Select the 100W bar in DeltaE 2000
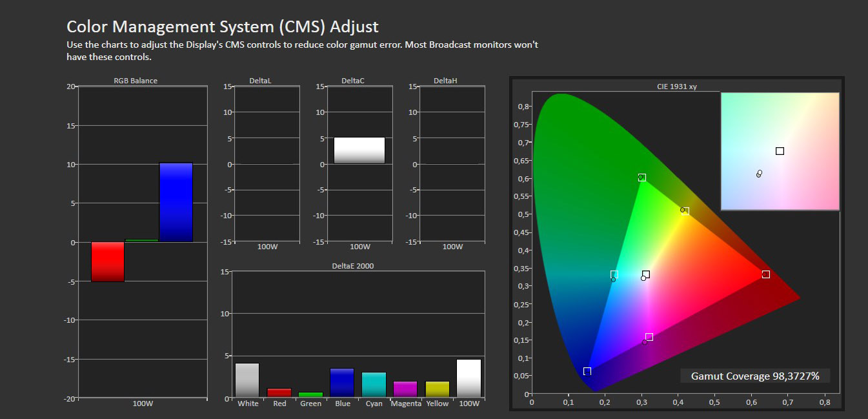The image size is (868, 419). (x=469, y=378)
